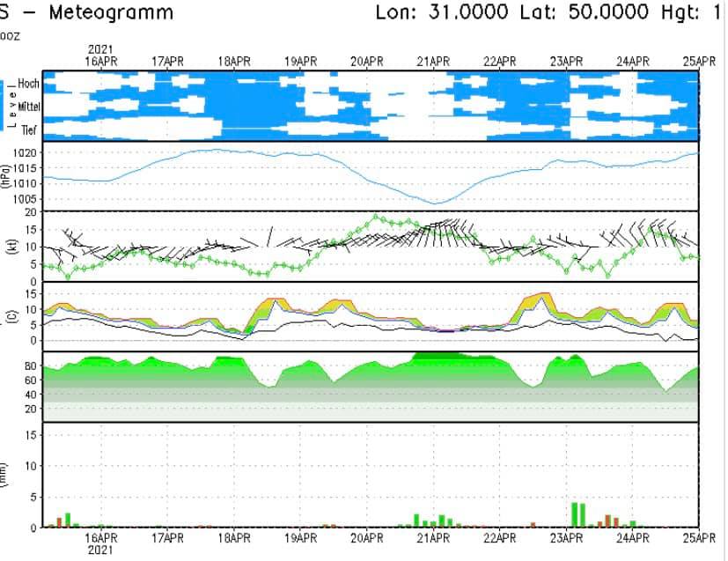Click the Mittel cloud level label
The width and height of the screenshot is (728, 561).
(26, 107)
